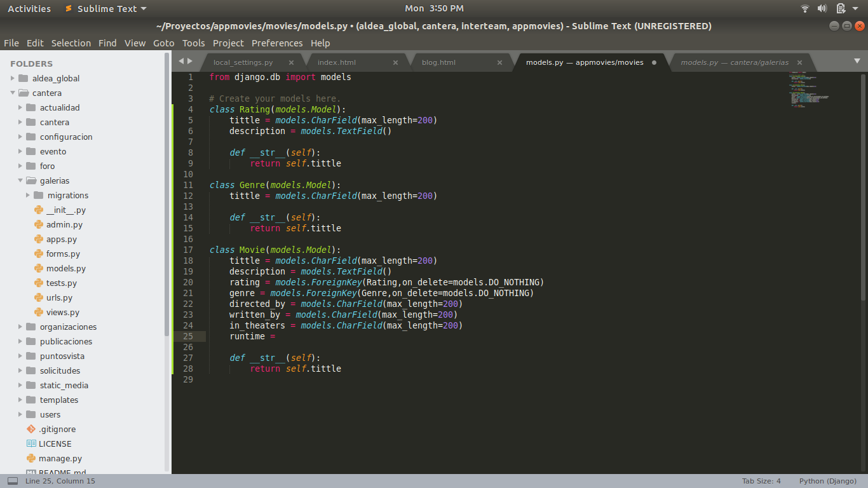This screenshot has width=868, height=488.
Task: Click the views.py file icon
Action: [39, 313]
